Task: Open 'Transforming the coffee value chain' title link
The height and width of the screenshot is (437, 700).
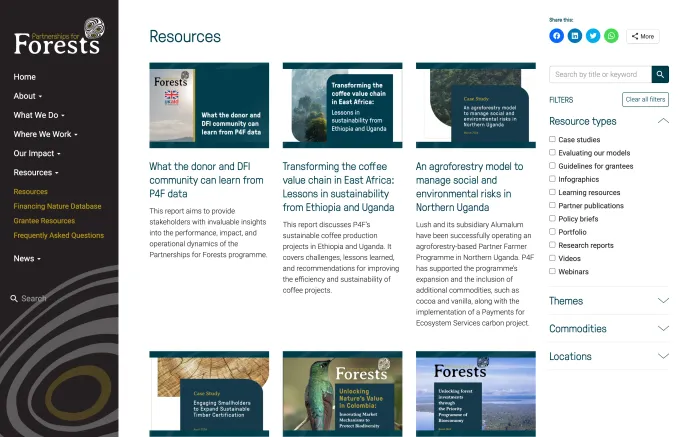Action: [x=338, y=187]
